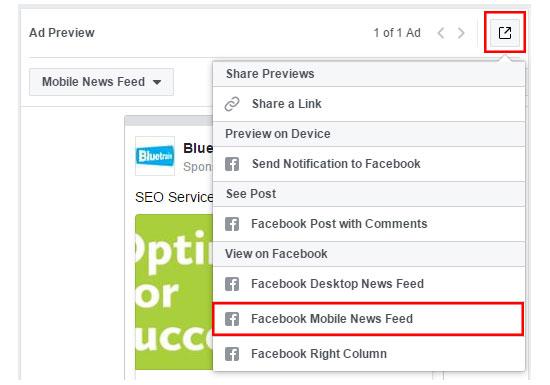Screen dimensions: 550x385
Task: Select Share a Link option
Action: coord(369,104)
